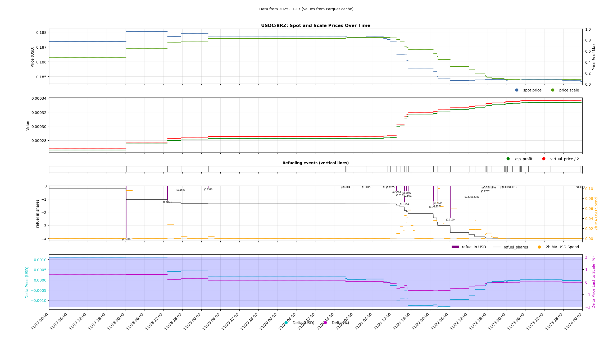
Task: Click the green price scale legend marker
Action: coord(553,90)
